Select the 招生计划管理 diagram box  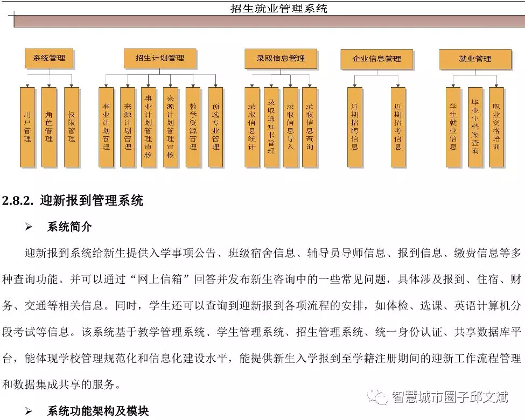160,58
